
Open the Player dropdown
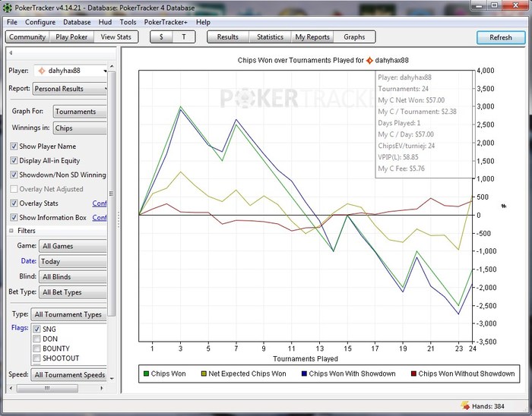tap(70, 71)
